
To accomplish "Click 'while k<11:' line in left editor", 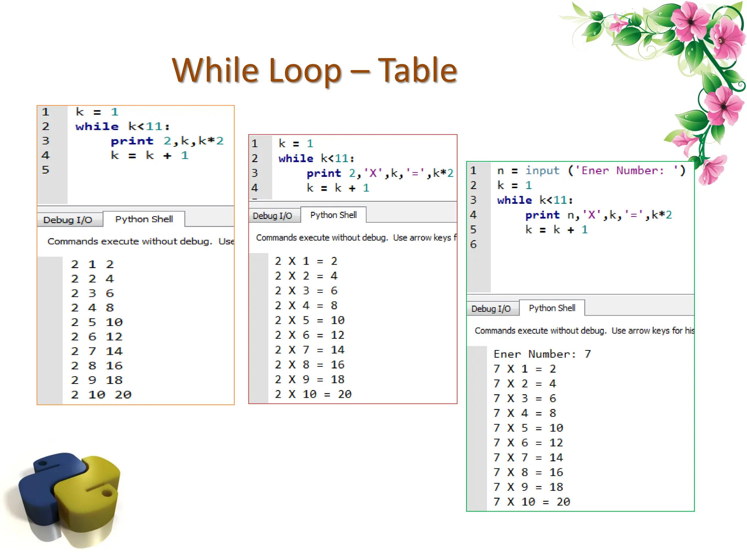I will point(123,127).
